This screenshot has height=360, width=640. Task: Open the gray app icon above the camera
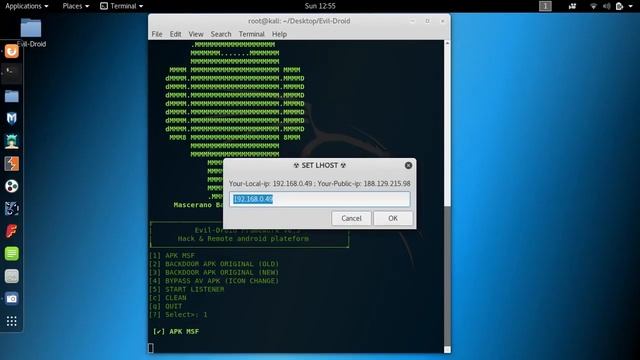click(x=11, y=276)
